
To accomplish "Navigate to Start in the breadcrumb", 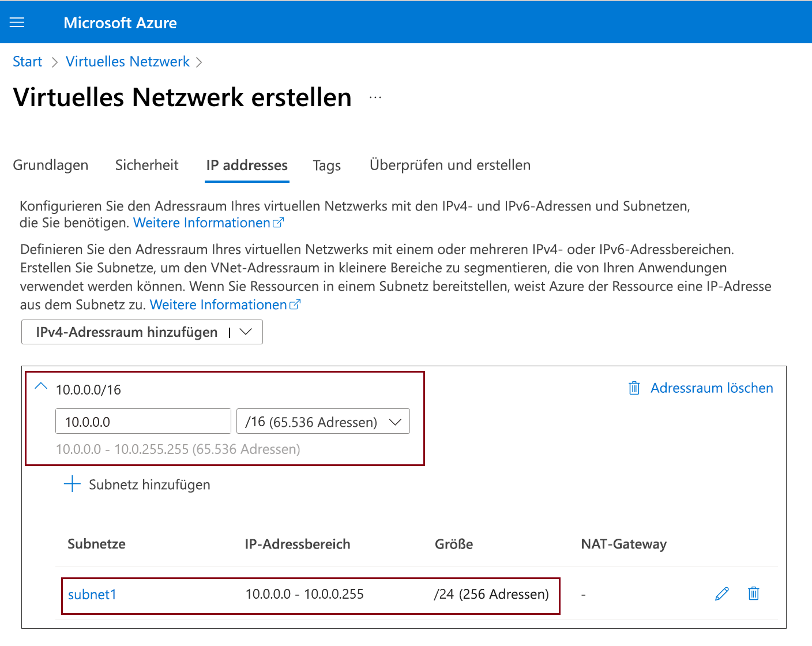I will pyautogui.click(x=27, y=61).
